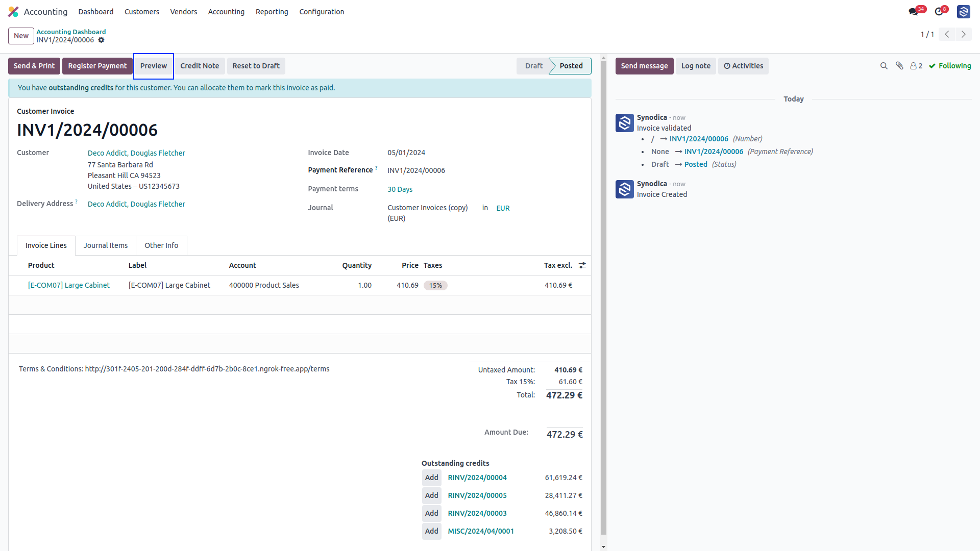Viewport: 980px width, 551px height.
Task: Open the invoice gear actions menu
Action: 101,40
